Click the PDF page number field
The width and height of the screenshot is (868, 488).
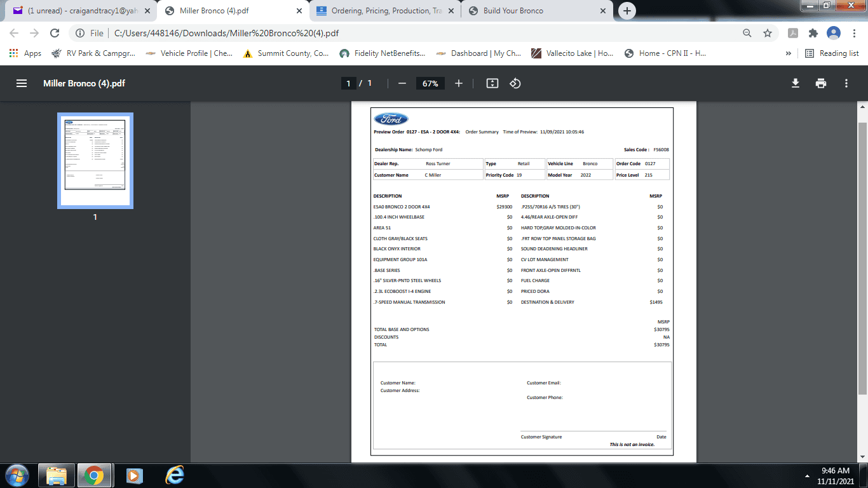point(348,83)
